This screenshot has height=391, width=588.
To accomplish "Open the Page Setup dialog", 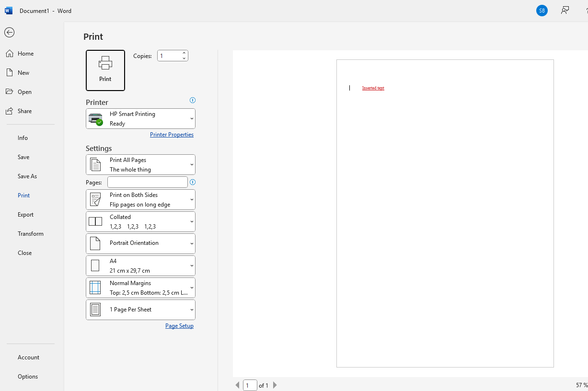I will point(179,325).
